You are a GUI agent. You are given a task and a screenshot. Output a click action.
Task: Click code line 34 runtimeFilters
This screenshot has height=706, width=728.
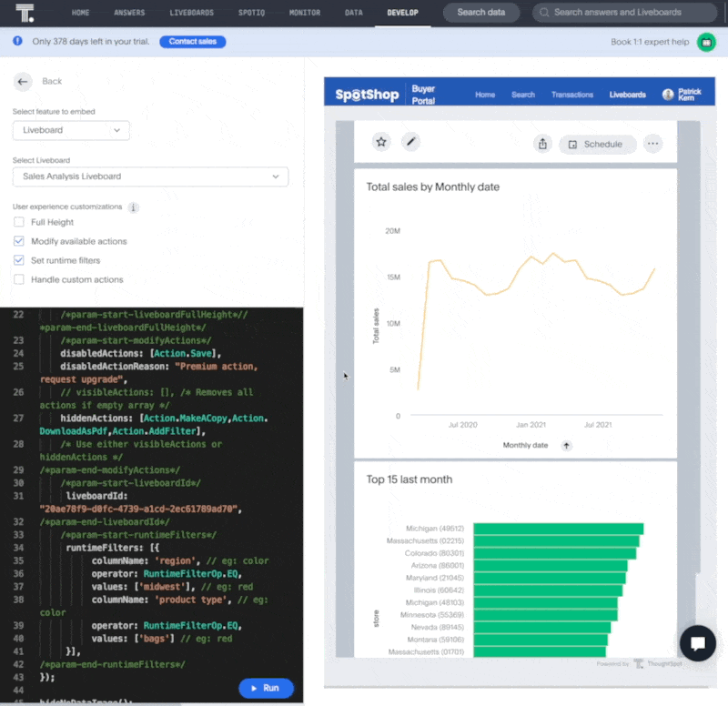pyautogui.click(x=112, y=549)
